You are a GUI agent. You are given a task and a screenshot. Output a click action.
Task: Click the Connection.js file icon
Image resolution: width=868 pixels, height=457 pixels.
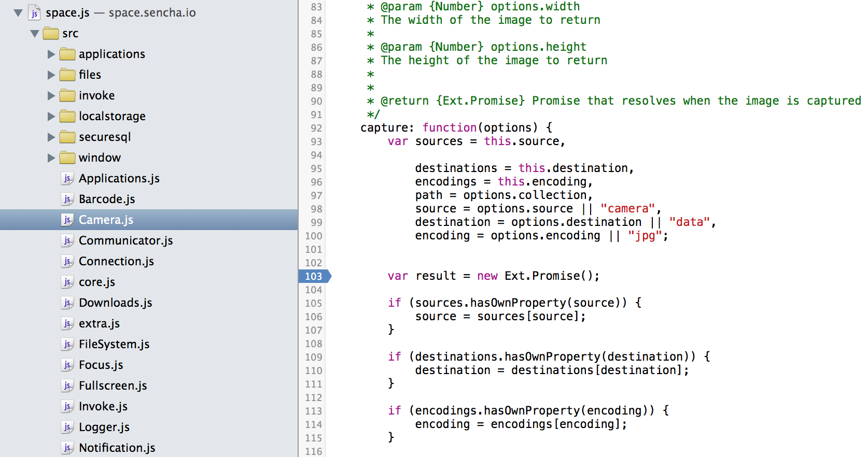(67, 262)
